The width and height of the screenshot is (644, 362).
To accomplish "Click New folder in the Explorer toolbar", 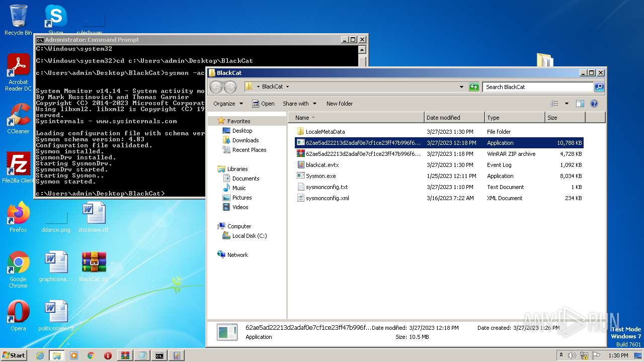I will click(340, 104).
